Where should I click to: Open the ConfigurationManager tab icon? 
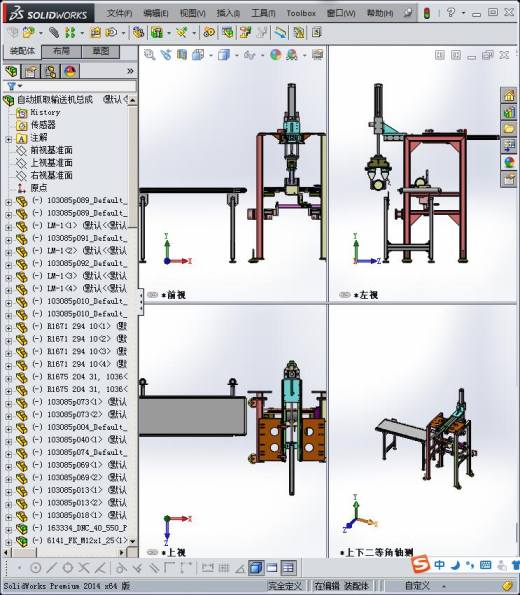coord(50,71)
